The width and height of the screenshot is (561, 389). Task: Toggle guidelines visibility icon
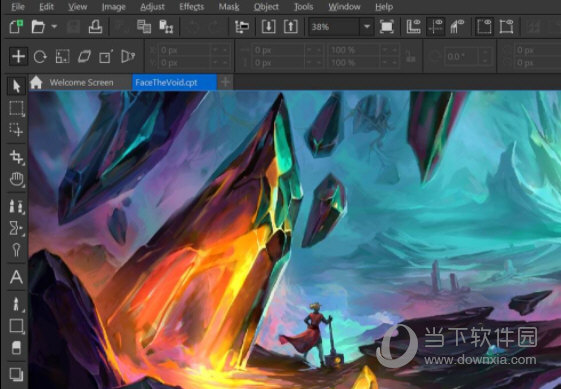(435, 27)
